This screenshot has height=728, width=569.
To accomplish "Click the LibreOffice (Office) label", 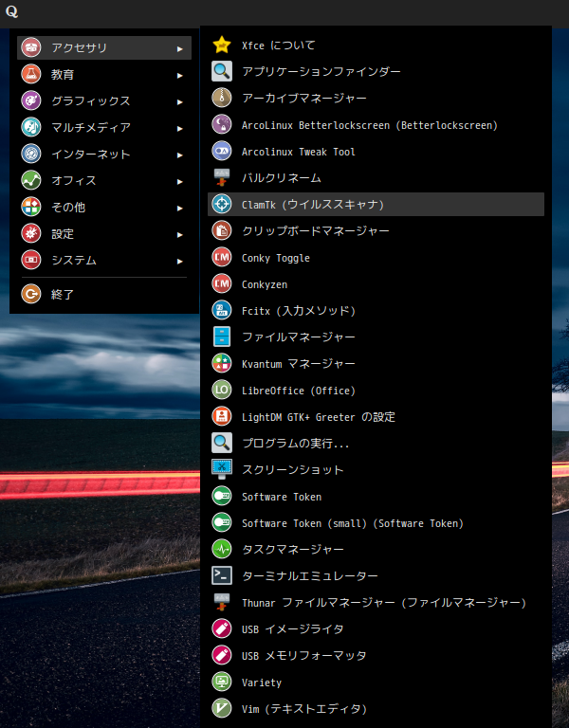I will (299, 391).
